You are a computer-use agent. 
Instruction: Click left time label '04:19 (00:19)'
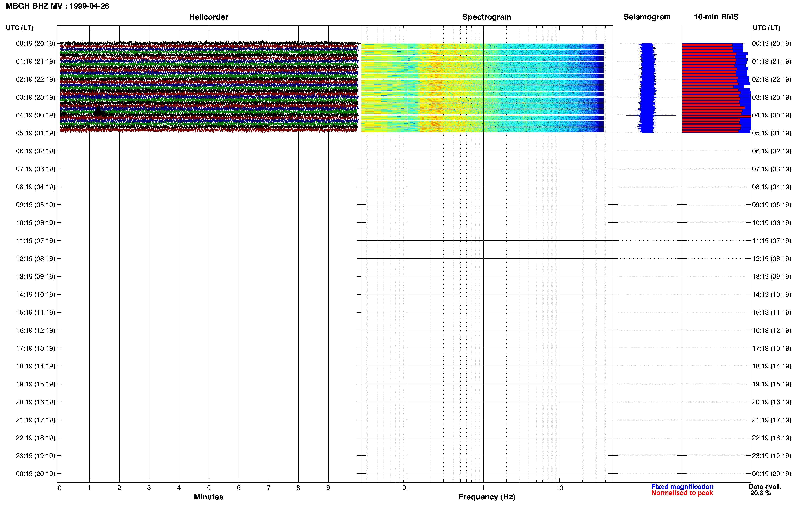coord(36,115)
